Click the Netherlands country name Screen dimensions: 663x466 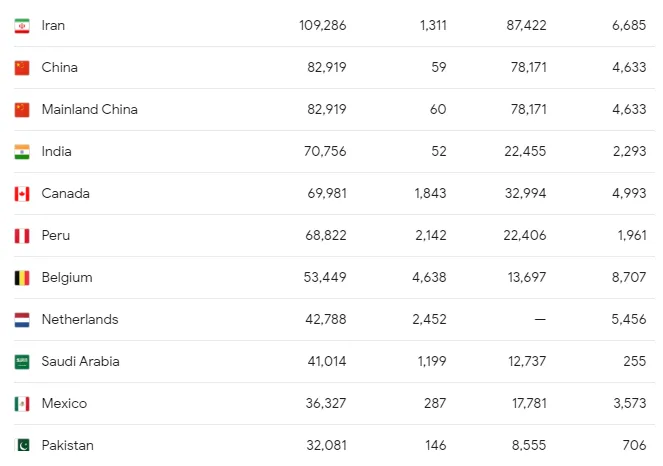tap(80, 319)
